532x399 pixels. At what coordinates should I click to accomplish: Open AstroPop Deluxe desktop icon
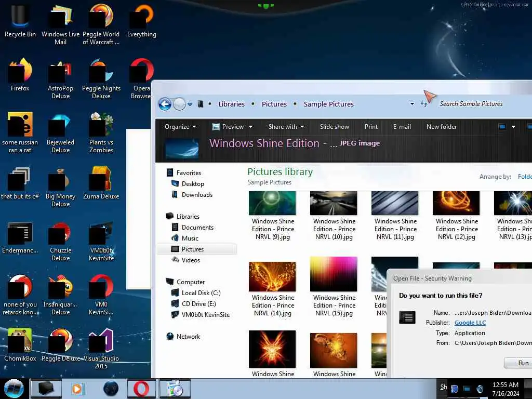[60, 78]
